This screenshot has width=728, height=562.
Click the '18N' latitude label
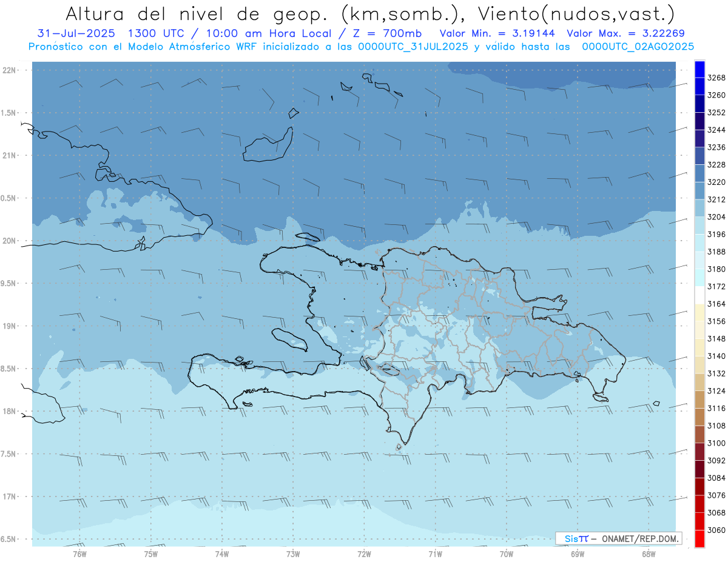click(x=8, y=411)
